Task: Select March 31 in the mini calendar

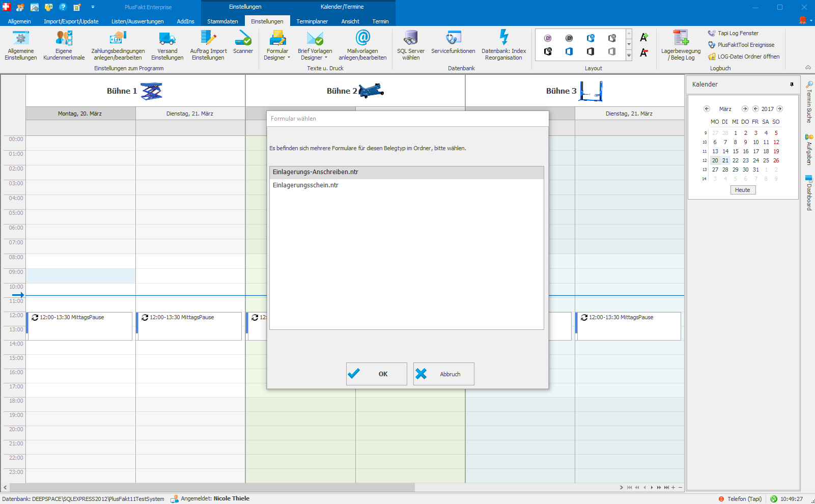Action: click(756, 170)
